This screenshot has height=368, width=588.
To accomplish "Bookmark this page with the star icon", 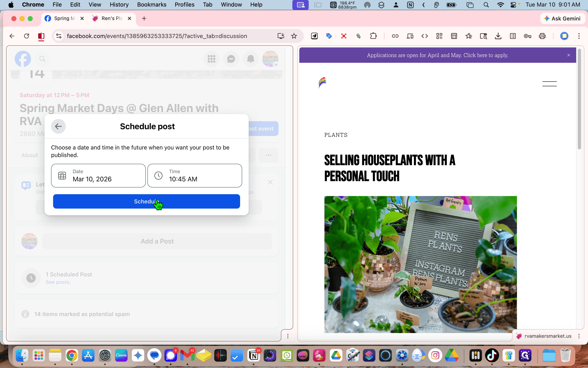I will [294, 36].
